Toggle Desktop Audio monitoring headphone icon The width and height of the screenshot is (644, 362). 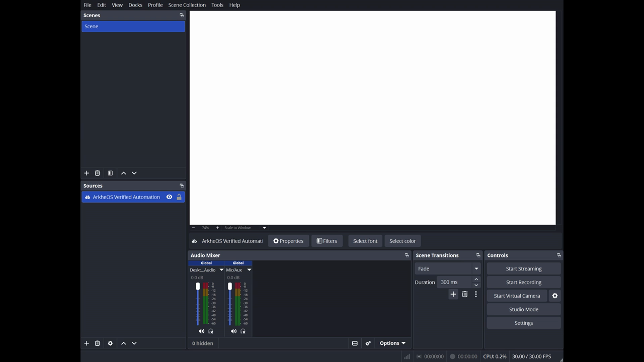click(x=211, y=331)
